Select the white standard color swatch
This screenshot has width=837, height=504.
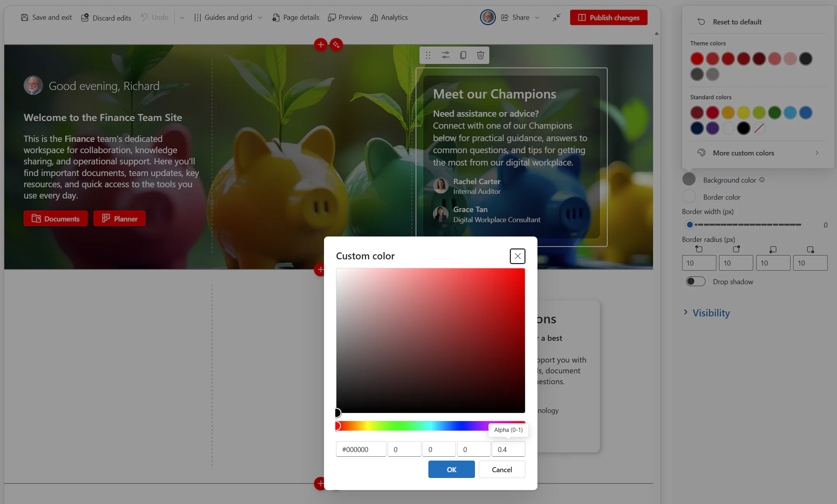click(x=728, y=128)
